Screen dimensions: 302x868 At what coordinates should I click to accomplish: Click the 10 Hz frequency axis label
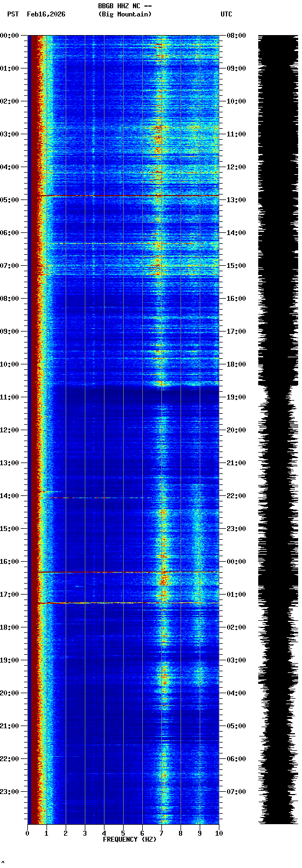tap(219, 833)
